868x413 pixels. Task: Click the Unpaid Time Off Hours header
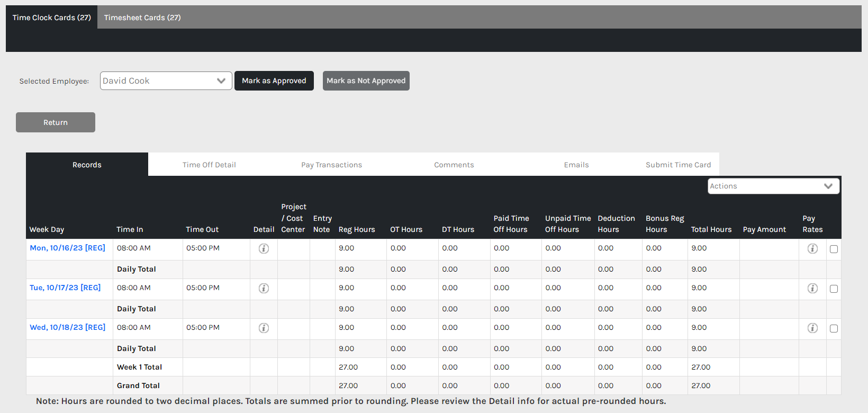568,224
